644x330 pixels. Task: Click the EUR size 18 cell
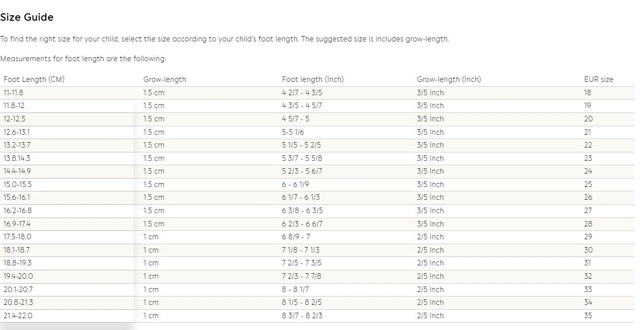(587, 93)
